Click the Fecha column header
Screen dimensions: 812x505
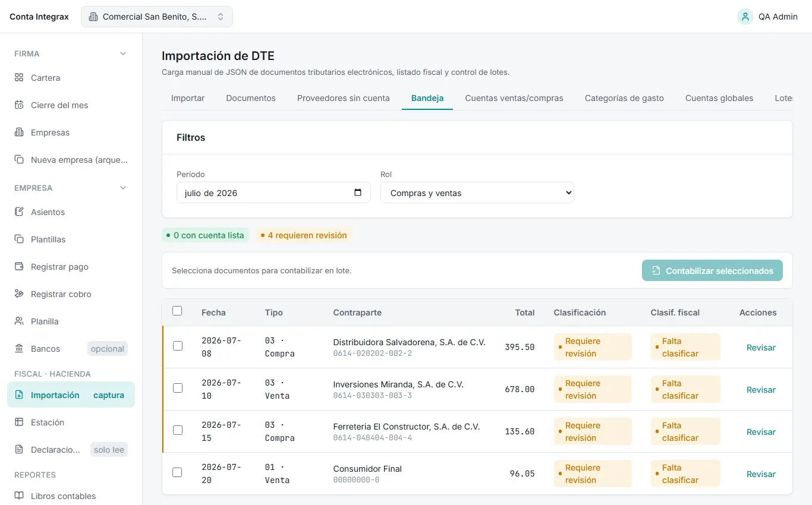pos(213,313)
